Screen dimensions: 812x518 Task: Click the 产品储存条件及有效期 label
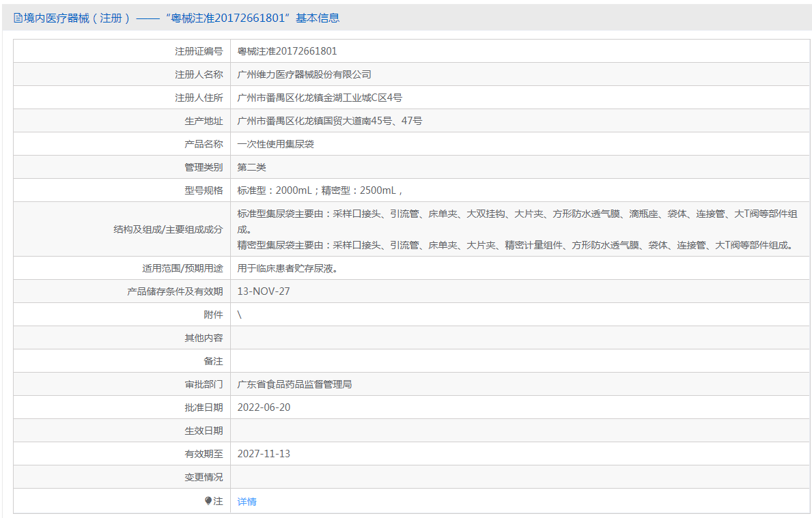pyautogui.click(x=175, y=292)
